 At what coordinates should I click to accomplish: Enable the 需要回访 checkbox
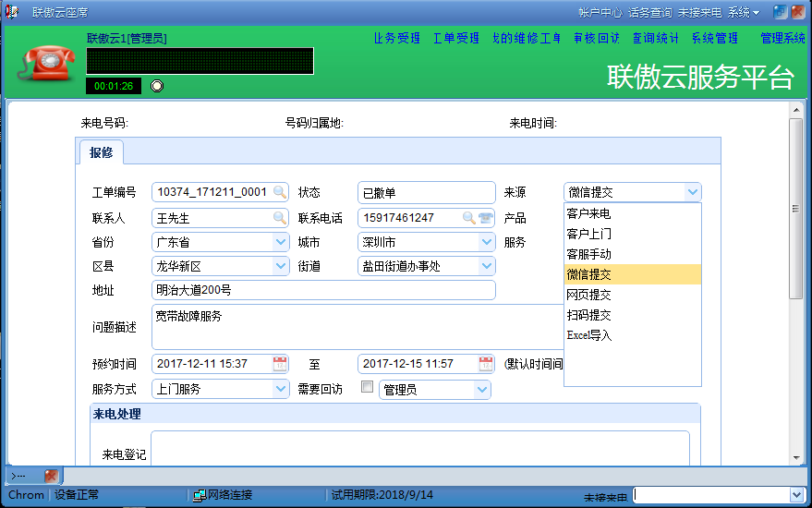tap(367, 387)
